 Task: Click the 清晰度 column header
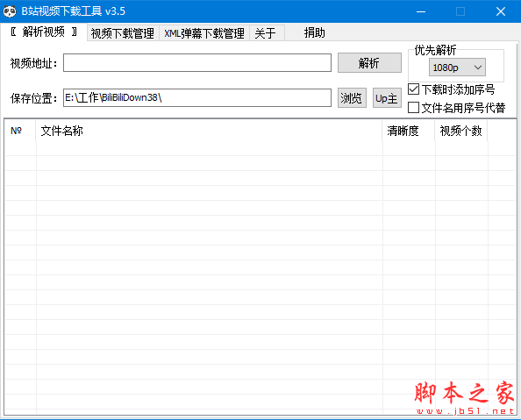(x=409, y=131)
